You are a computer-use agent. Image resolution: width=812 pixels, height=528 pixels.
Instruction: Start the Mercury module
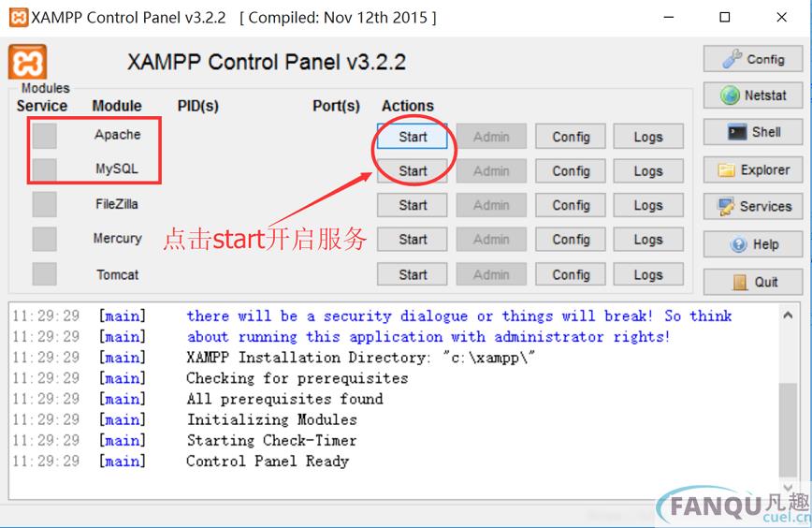click(x=413, y=240)
